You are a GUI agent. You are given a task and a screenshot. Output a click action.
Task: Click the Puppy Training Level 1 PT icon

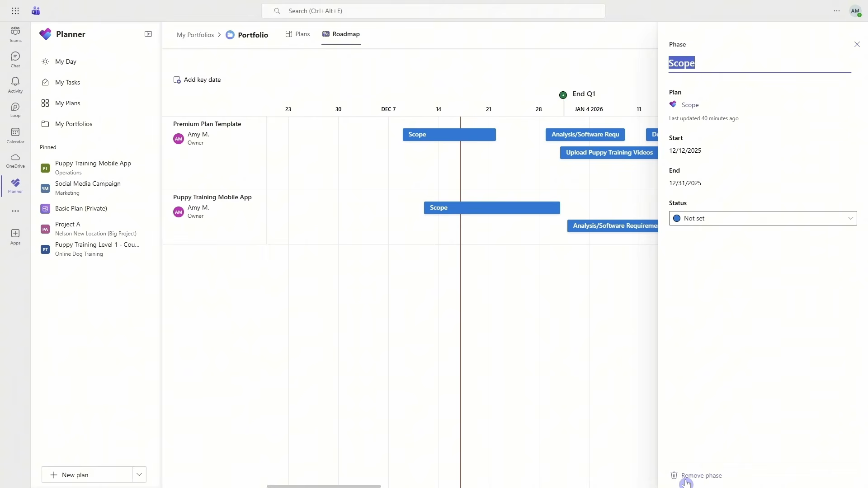pyautogui.click(x=45, y=249)
